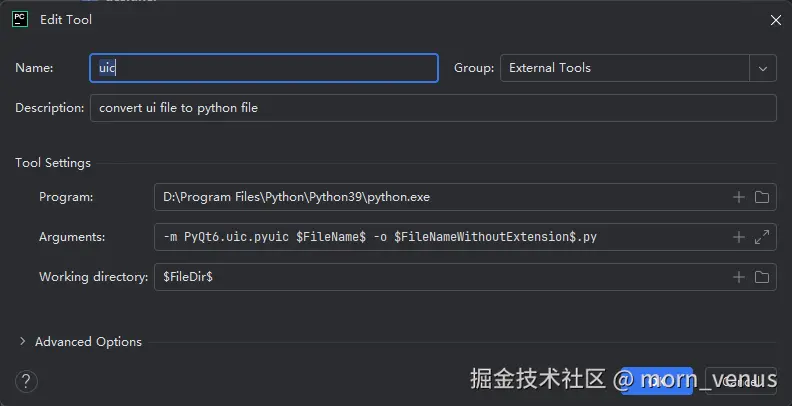The image size is (792, 406).
Task: Click into the Description text field
Action: [x=433, y=108]
